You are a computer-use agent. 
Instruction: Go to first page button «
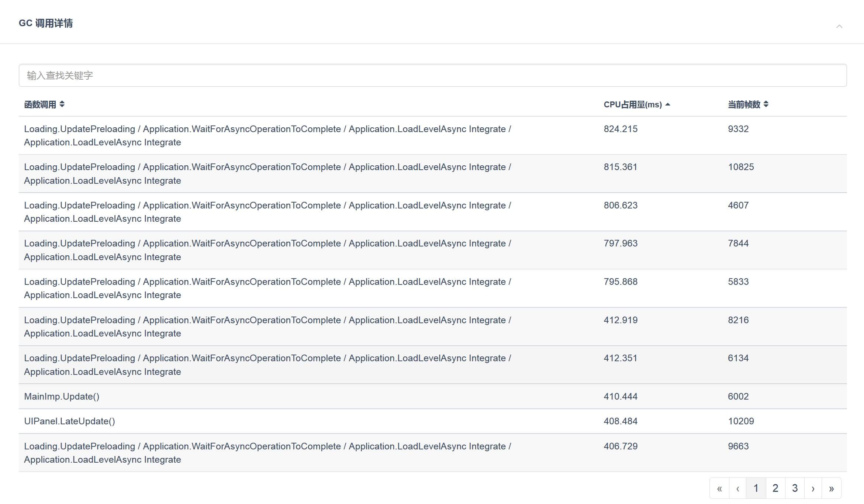pyautogui.click(x=719, y=489)
